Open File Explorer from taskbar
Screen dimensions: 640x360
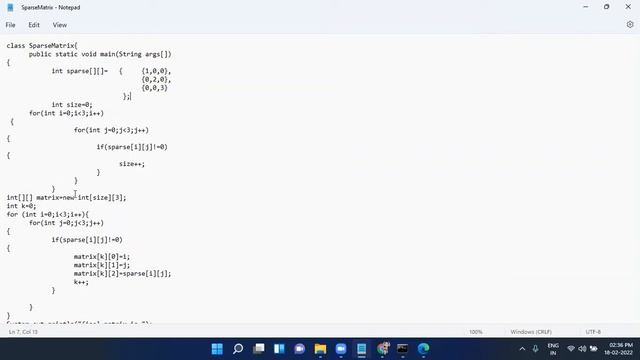320,349
